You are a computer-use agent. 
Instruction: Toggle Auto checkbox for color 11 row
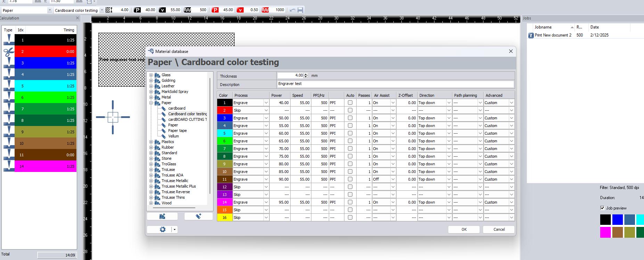[x=350, y=179]
